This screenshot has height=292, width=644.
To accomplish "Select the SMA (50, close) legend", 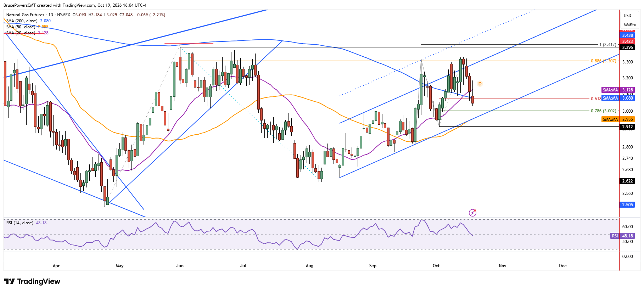I will 21,27.
